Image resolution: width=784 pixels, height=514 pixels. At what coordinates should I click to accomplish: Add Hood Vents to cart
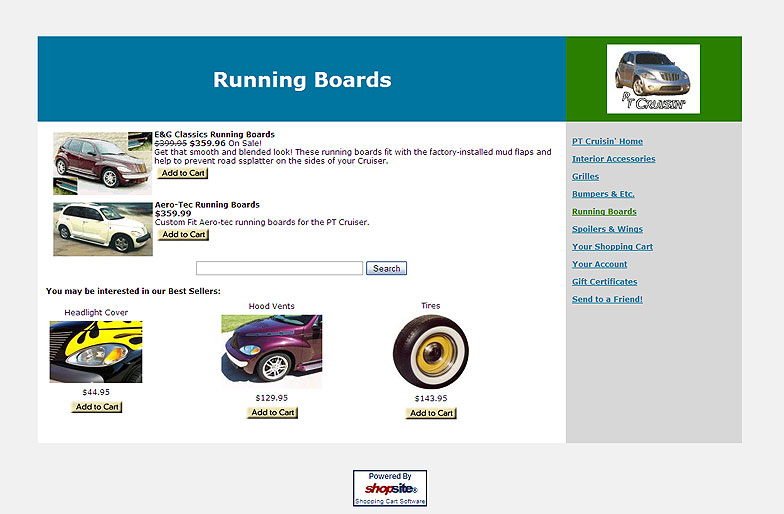[x=272, y=413]
